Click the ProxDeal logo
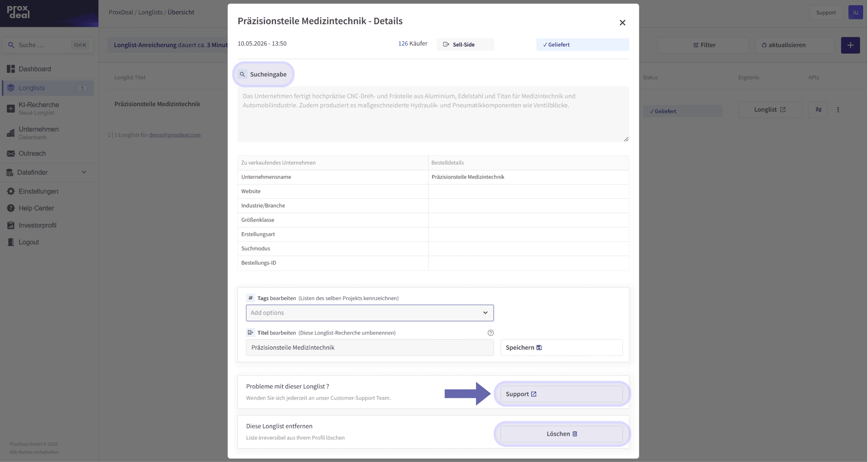This screenshot has height=462, width=868. tap(18, 12)
